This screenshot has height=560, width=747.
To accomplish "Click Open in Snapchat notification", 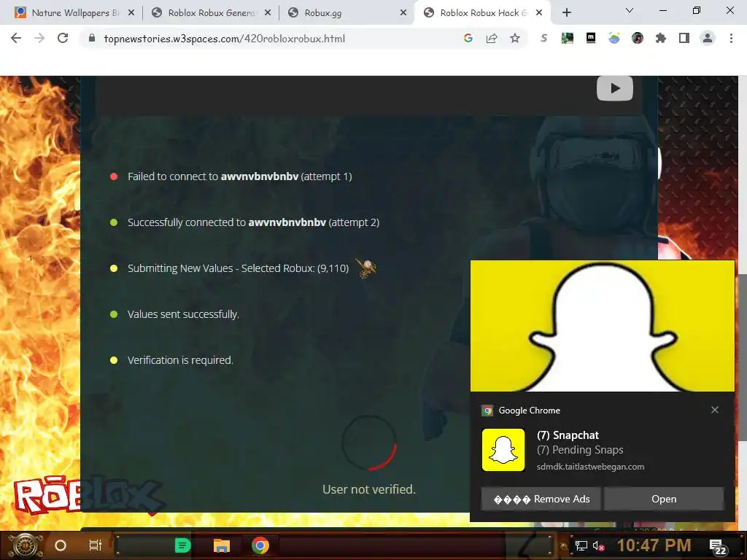I will click(x=664, y=499).
